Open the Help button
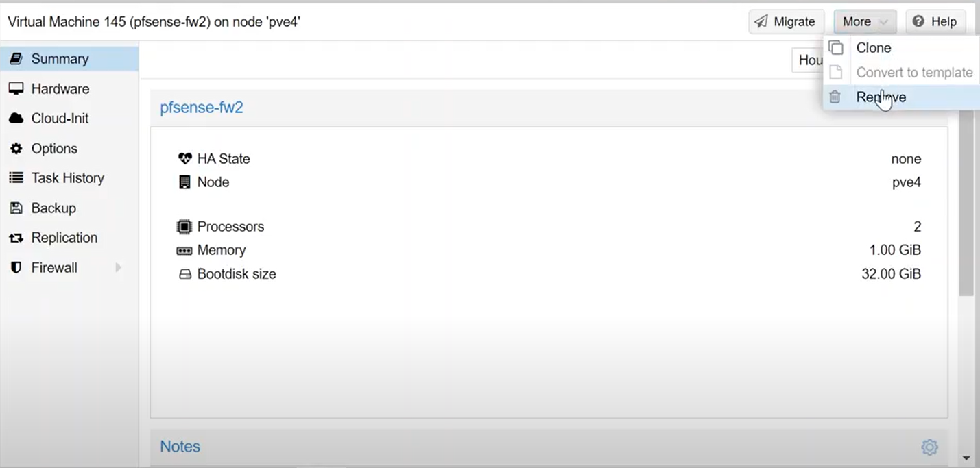This screenshot has height=468, width=980. pos(935,22)
